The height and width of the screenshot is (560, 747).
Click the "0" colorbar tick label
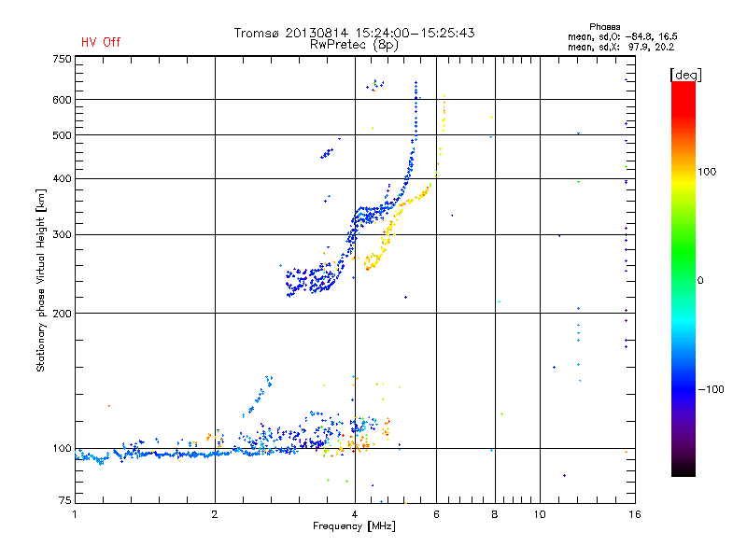pos(700,281)
